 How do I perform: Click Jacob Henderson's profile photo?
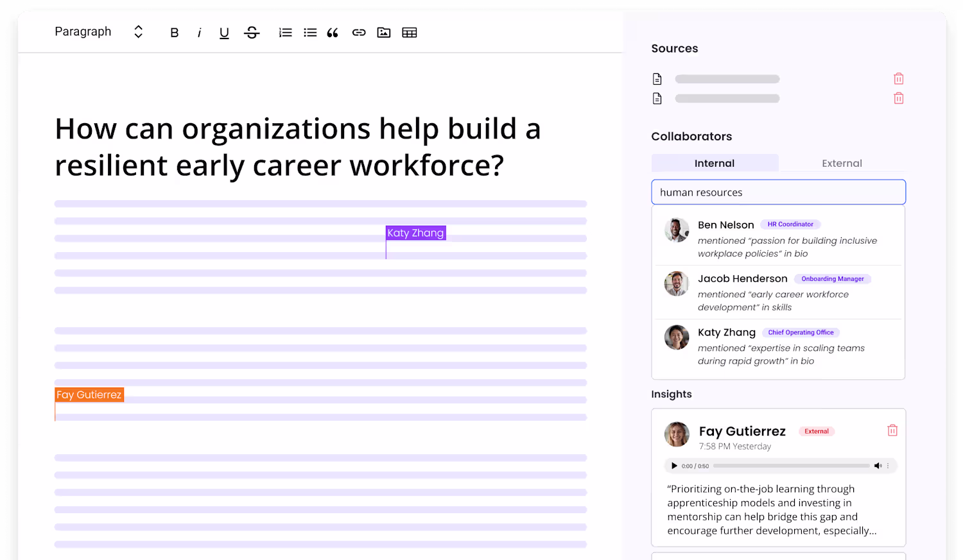click(677, 284)
